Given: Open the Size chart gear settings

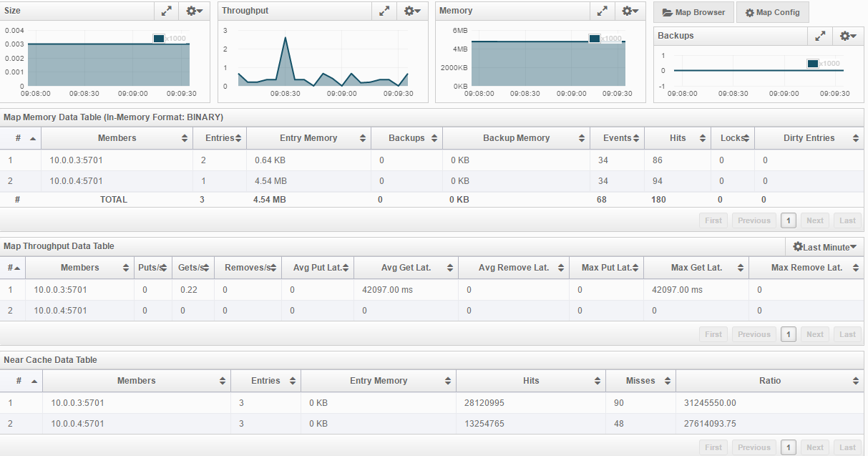Looking at the screenshot, I should pyautogui.click(x=194, y=11).
